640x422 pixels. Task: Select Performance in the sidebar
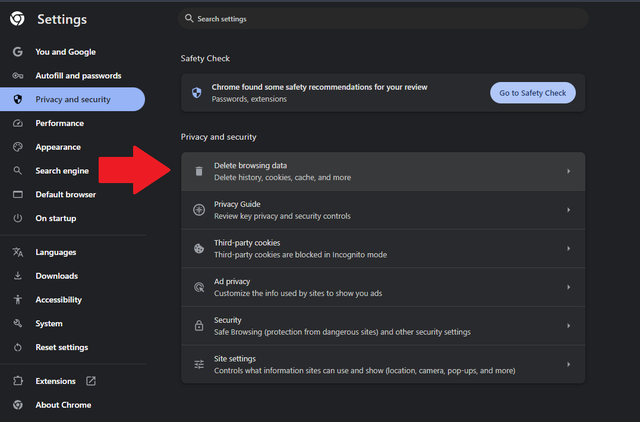pos(59,123)
